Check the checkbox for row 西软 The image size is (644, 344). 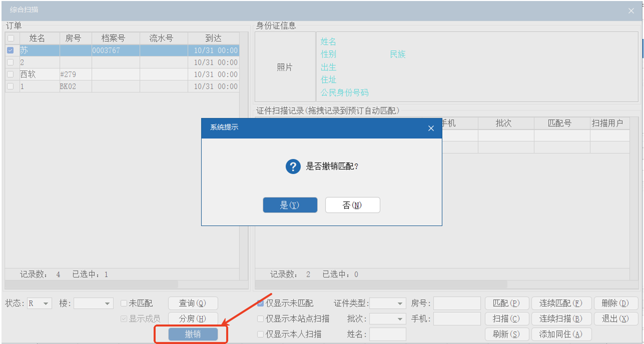(10, 75)
